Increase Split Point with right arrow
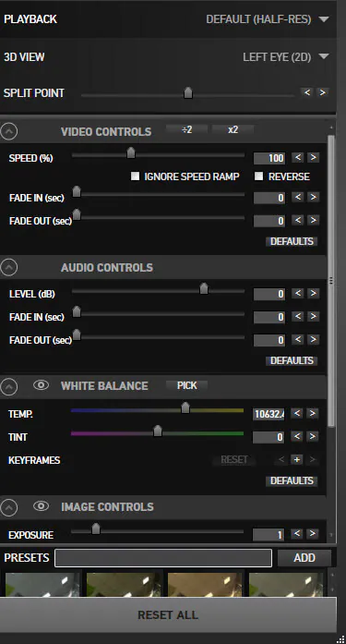Image resolution: width=346 pixels, height=644 pixels. pos(323,92)
